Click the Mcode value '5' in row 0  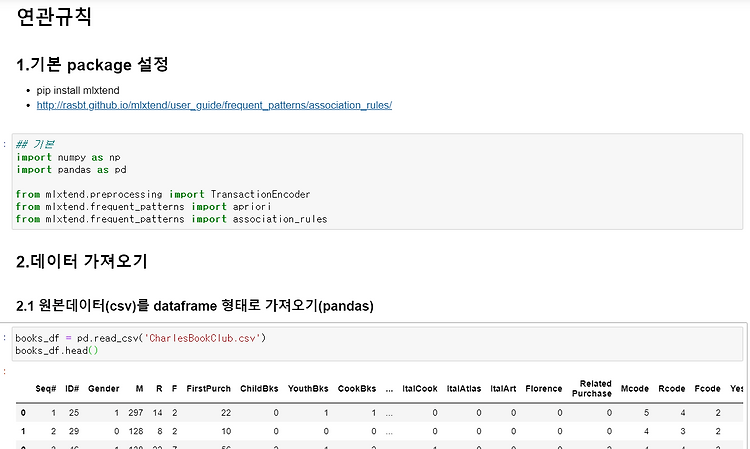[646, 413]
